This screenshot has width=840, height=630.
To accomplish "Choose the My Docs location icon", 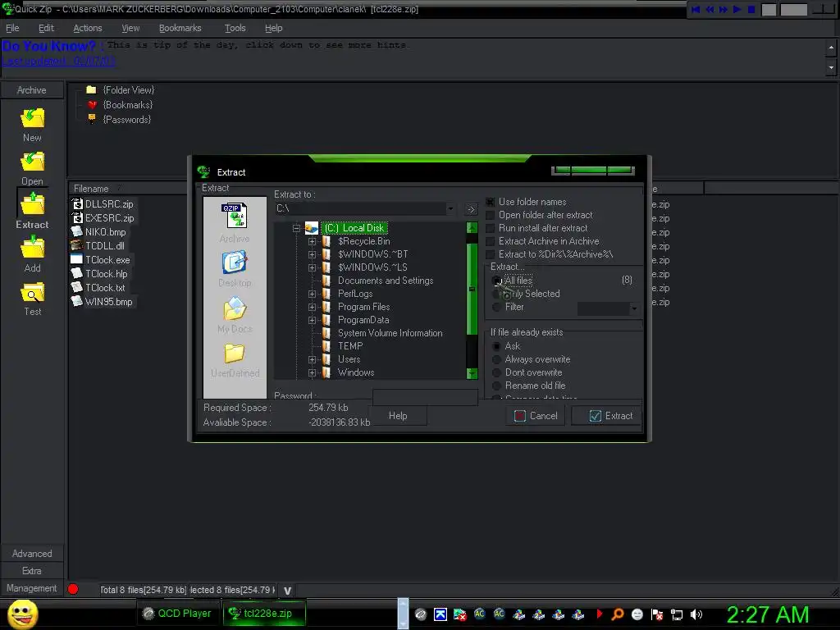I will click(x=235, y=308).
